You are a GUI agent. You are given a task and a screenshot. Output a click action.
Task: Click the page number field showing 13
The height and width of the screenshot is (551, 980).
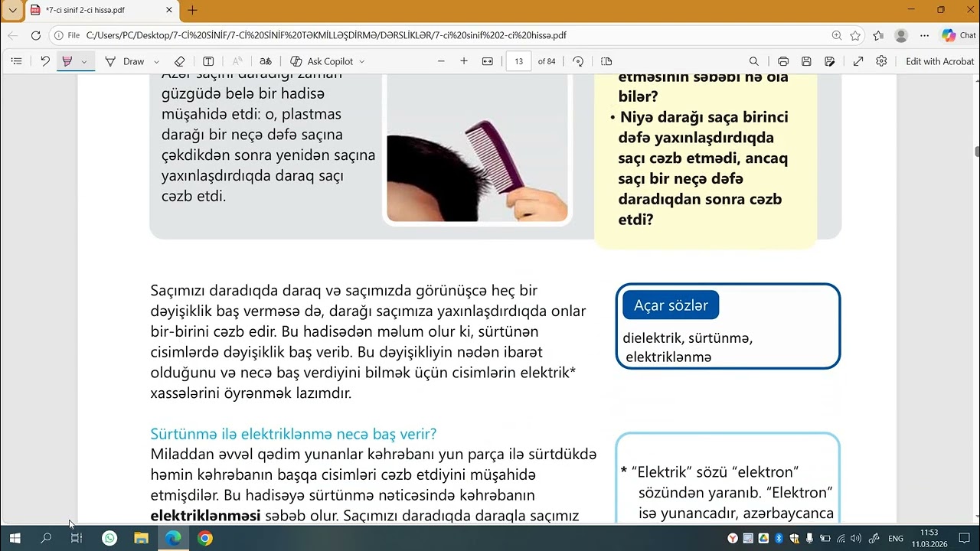[x=519, y=61]
